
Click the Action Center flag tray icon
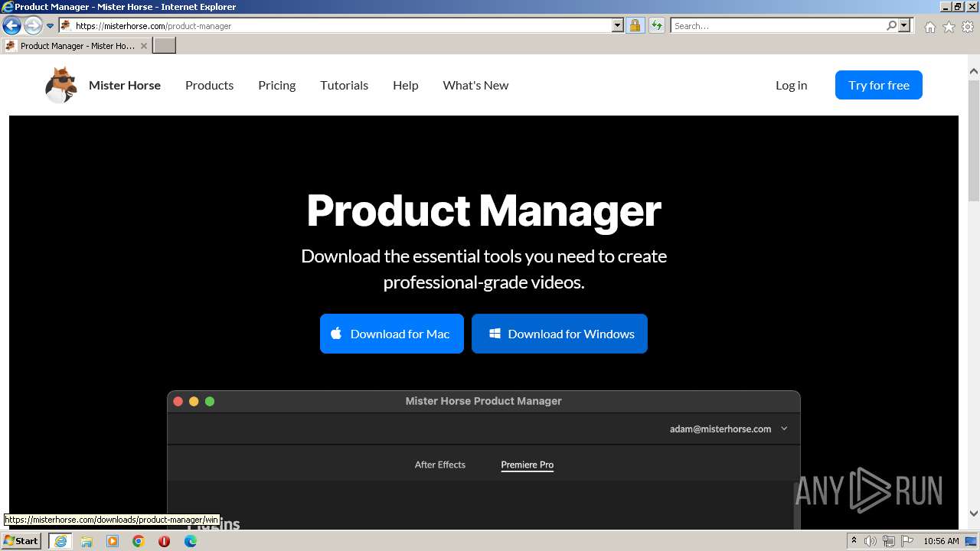click(x=906, y=541)
